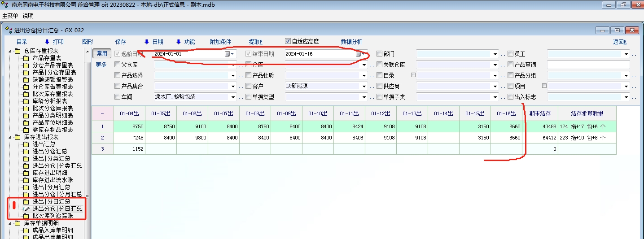
Task: Click the blue arrow 日期 toolbar item
Action: coord(153,42)
